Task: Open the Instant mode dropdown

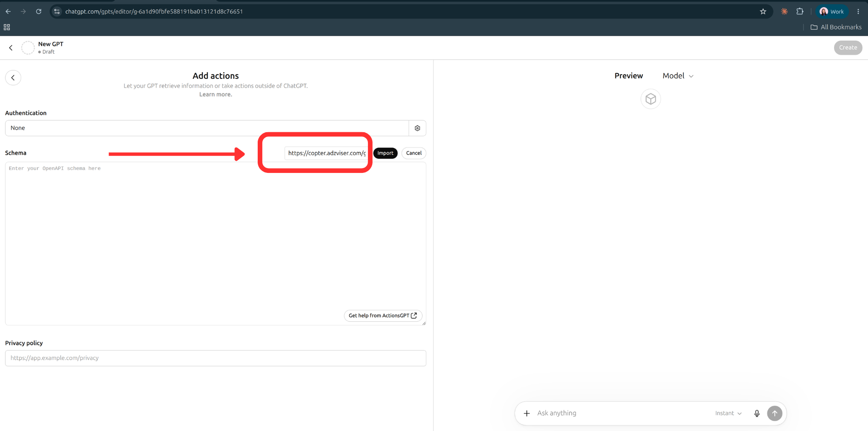Action: click(x=729, y=413)
